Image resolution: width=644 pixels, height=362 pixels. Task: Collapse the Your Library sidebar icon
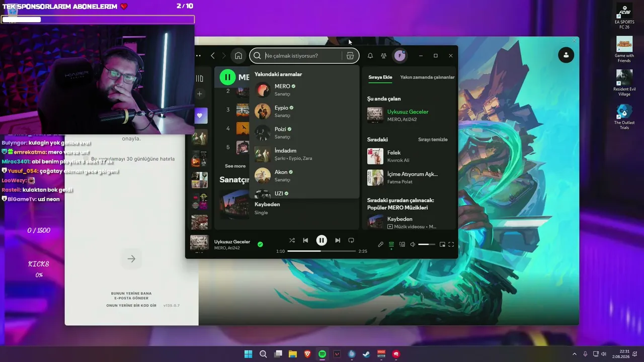pos(200,78)
